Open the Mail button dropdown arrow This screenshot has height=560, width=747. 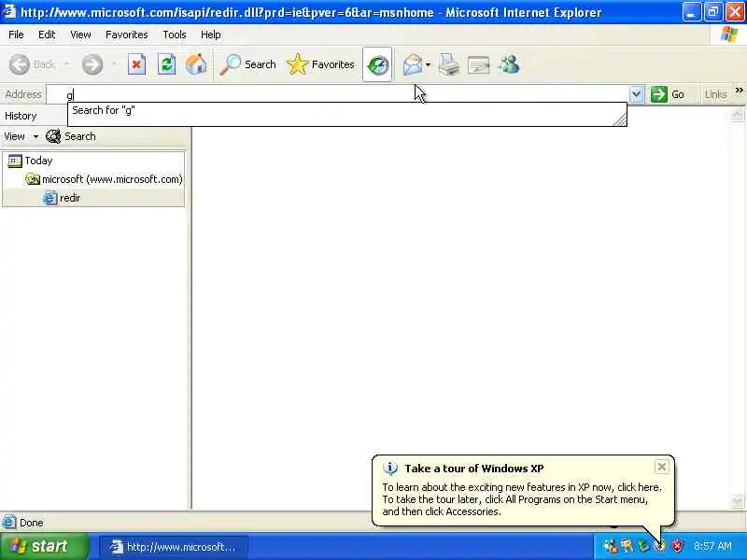(429, 64)
